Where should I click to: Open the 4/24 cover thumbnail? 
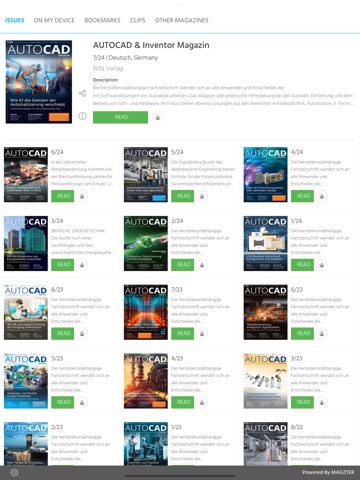tap(265, 175)
